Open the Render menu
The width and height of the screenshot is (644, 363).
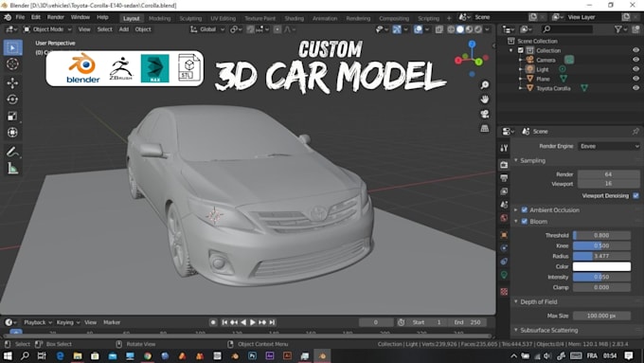pos(56,18)
